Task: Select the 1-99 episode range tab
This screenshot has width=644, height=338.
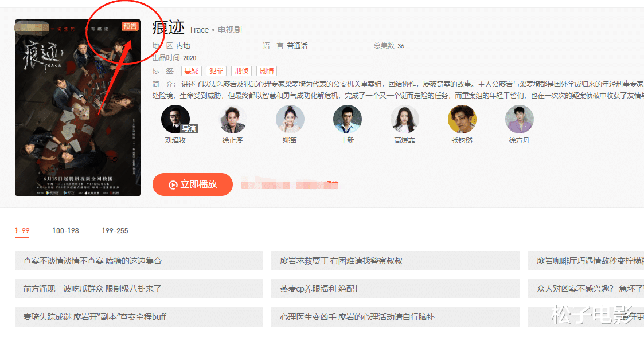Action: coord(22,231)
